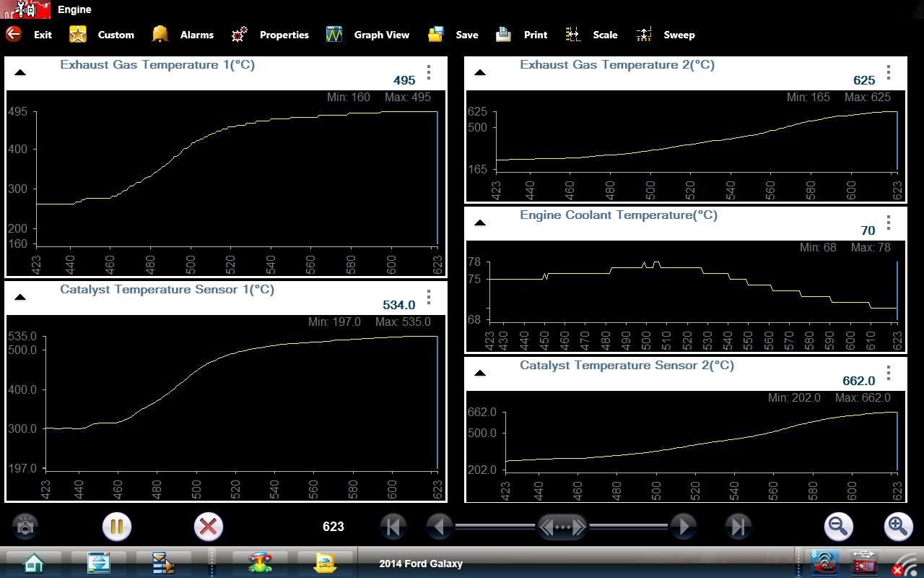
Task: Open the Home icon in taskbar
Action: (33, 563)
